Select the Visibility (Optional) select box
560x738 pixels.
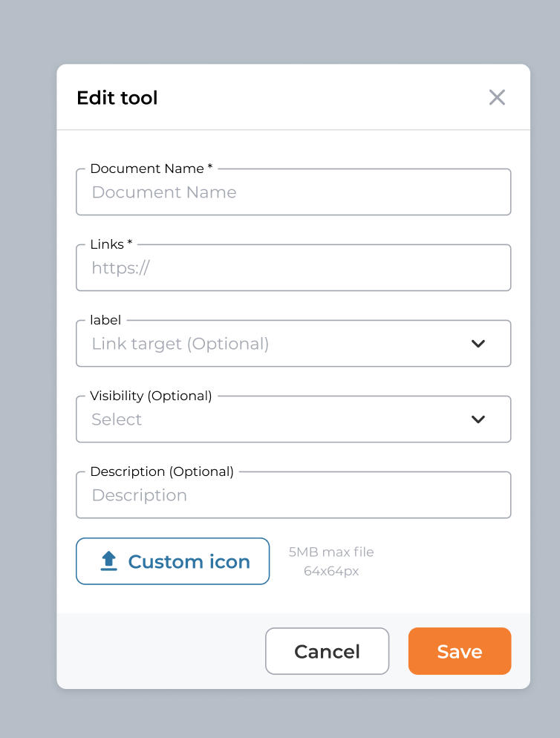(x=293, y=419)
